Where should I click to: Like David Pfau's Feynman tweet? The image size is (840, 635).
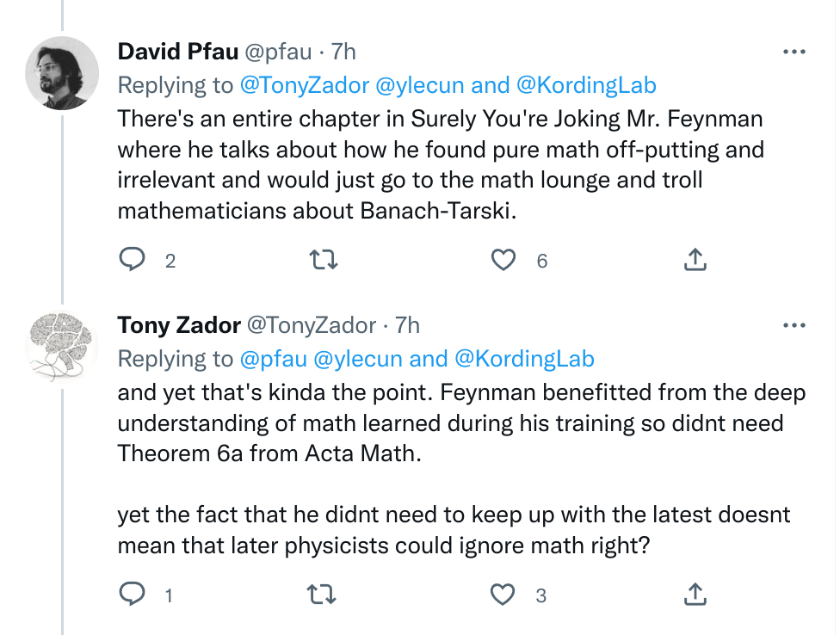[503, 260]
